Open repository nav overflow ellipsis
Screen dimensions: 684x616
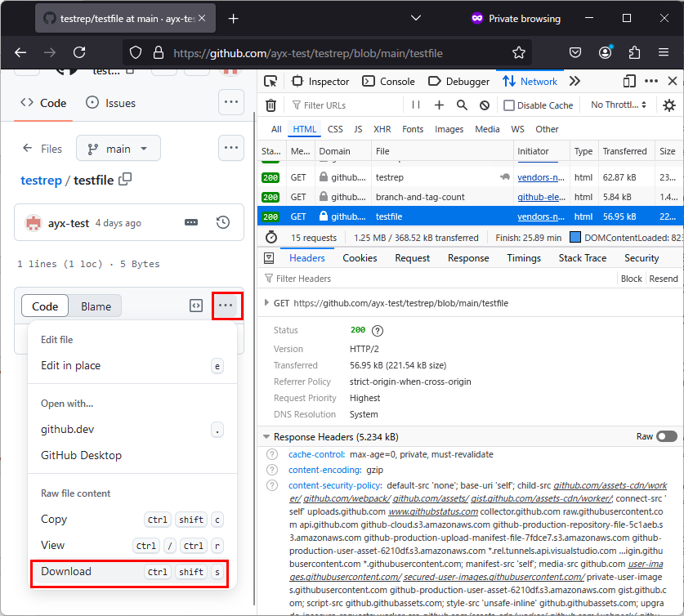coord(230,102)
